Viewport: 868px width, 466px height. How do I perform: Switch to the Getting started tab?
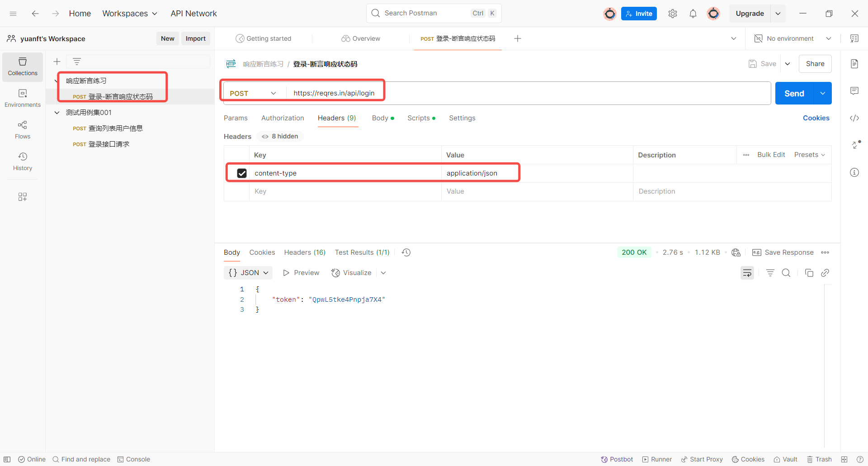click(x=264, y=38)
